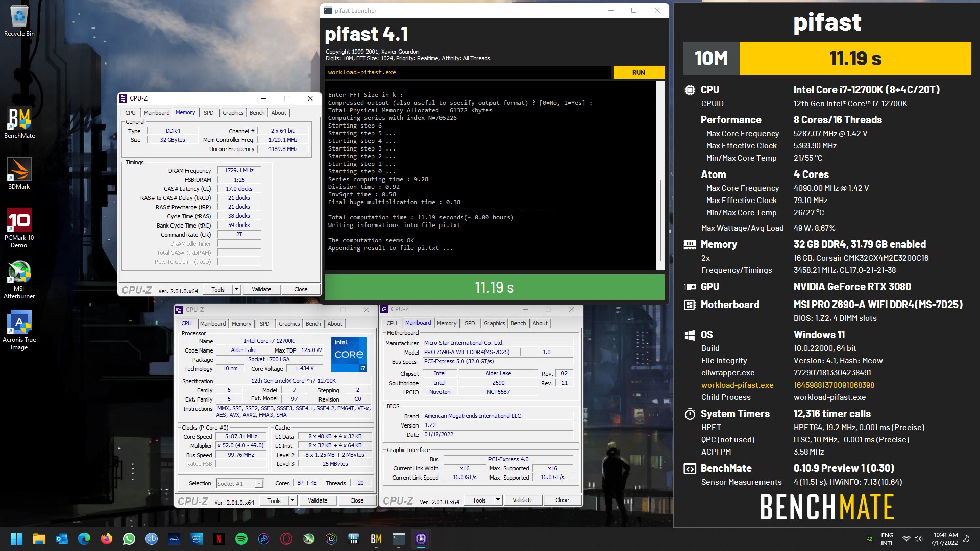Launch Opera browser from the taskbar
Screen dimensions: 980x551
[286, 539]
